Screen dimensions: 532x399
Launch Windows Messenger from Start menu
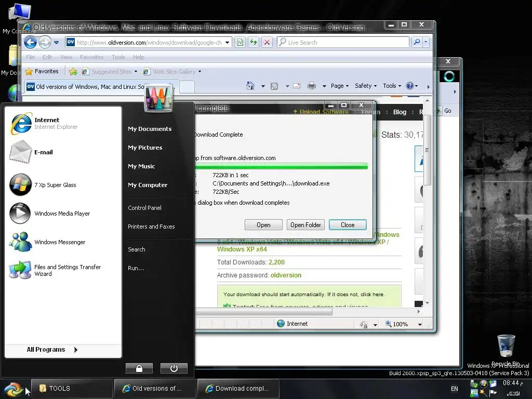click(x=63, y=242)
